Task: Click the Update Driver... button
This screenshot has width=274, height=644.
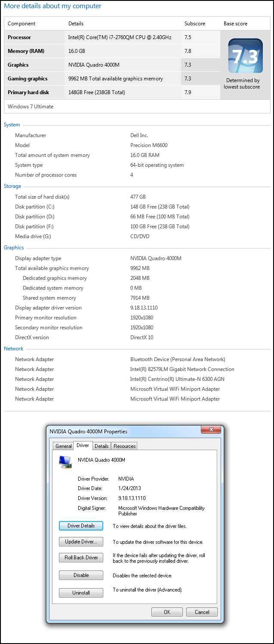Action: [x=81, y=542]
